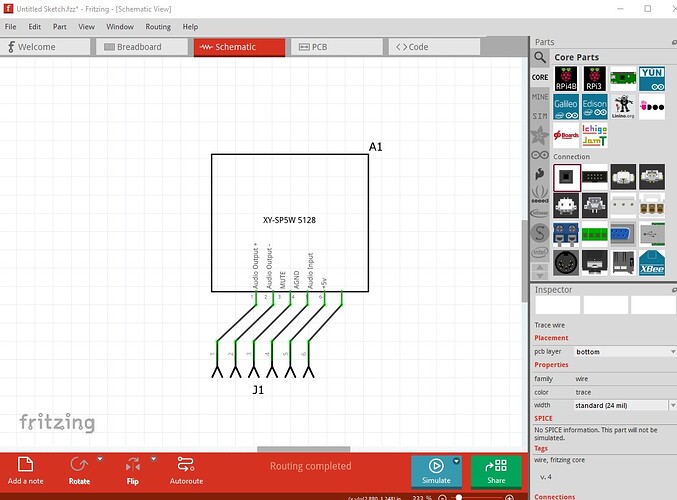Pick the blue terminal block part
677x500 pixels.
point(566,234)
